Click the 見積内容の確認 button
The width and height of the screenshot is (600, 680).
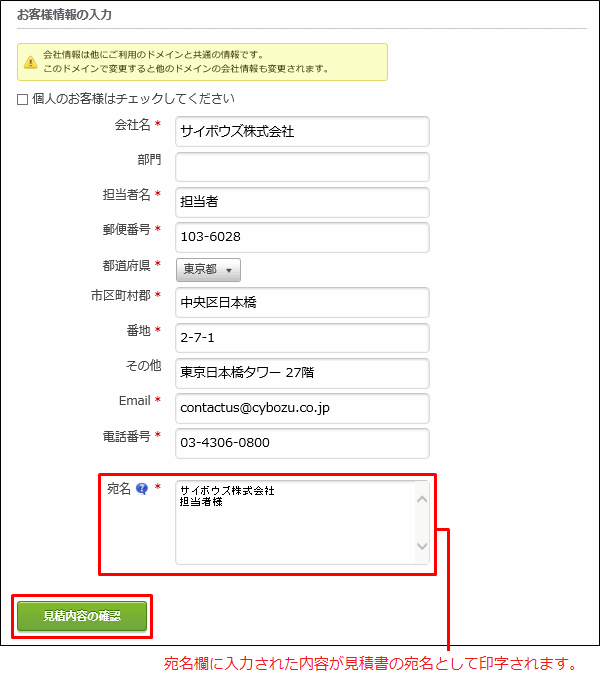[81, 617]
